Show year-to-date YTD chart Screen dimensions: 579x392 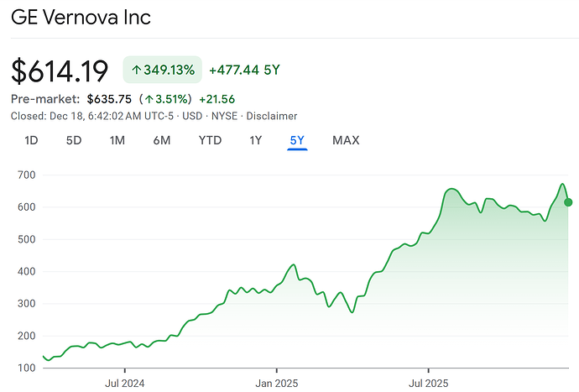click(210, 140)
